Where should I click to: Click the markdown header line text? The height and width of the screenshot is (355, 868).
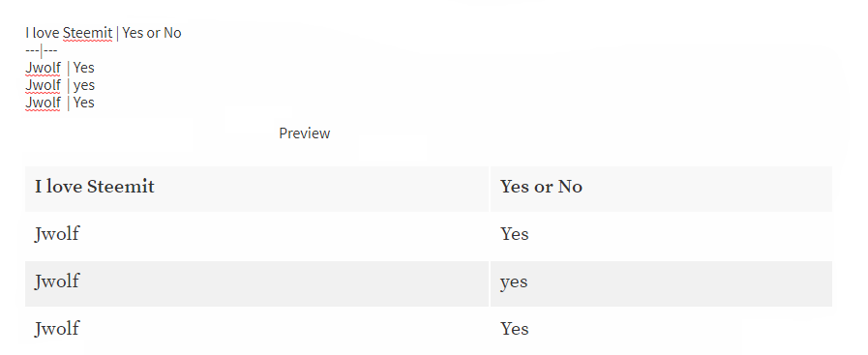(104, 33)
